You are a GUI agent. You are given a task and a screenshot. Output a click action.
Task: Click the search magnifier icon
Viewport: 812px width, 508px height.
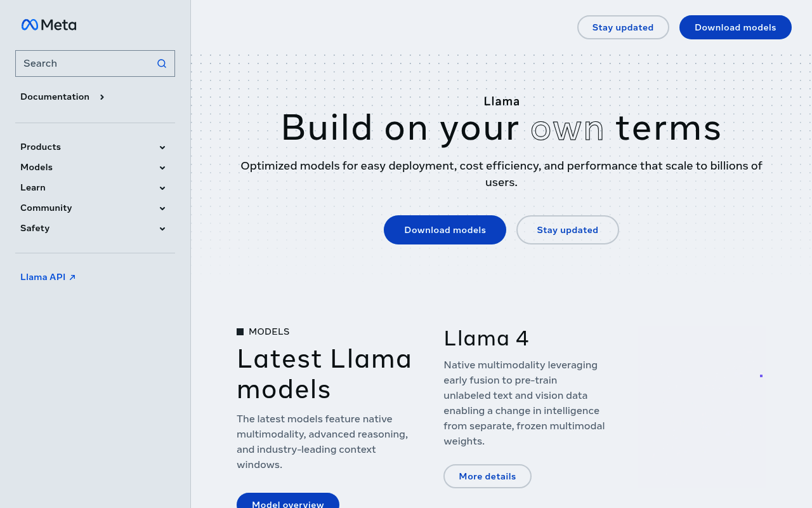162,63
